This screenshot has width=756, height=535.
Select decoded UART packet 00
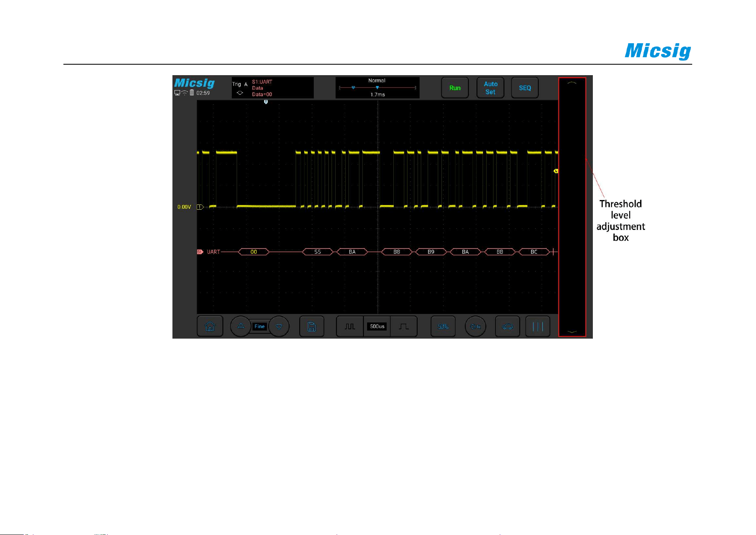click(254, 252)
